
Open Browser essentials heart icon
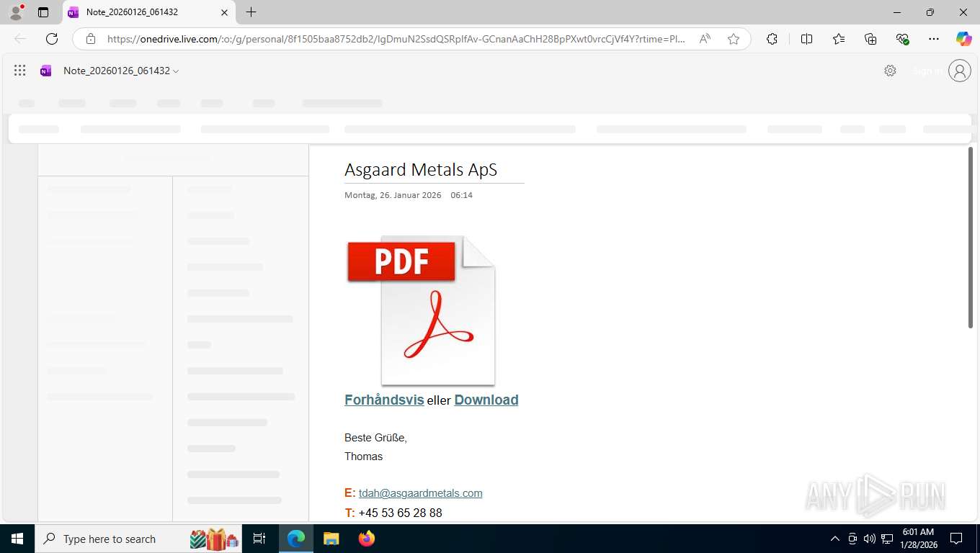coord(902,39)
